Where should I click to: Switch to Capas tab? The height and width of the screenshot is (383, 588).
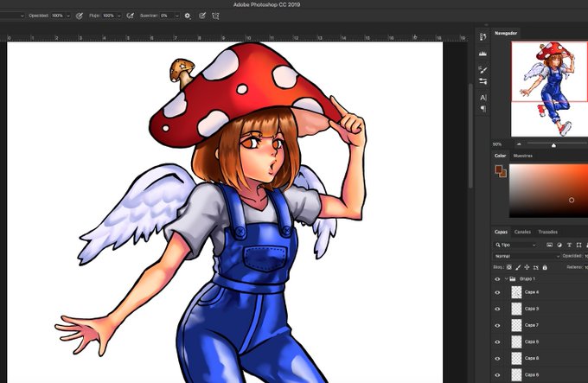[501, 232]
